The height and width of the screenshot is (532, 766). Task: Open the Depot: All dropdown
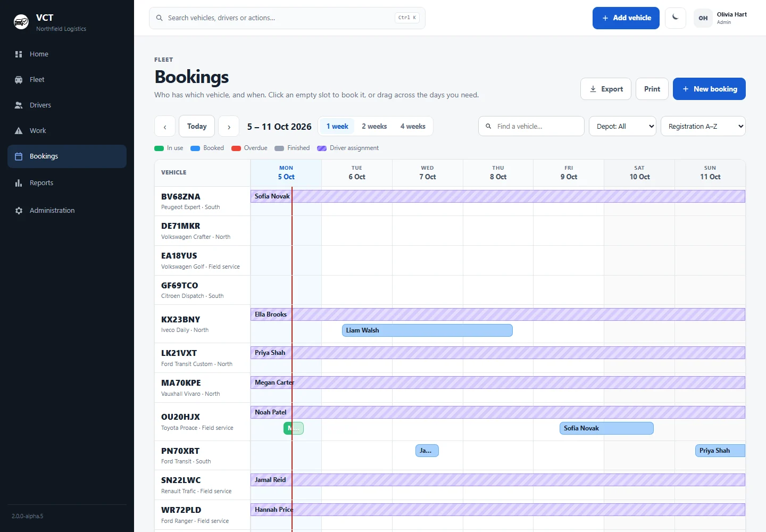pos(622,127)
